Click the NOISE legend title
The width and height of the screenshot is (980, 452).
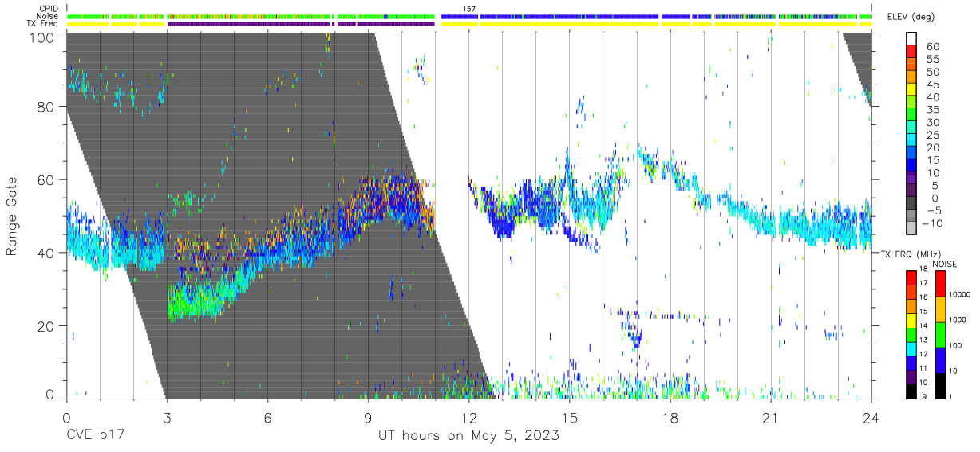coord(945,264)
